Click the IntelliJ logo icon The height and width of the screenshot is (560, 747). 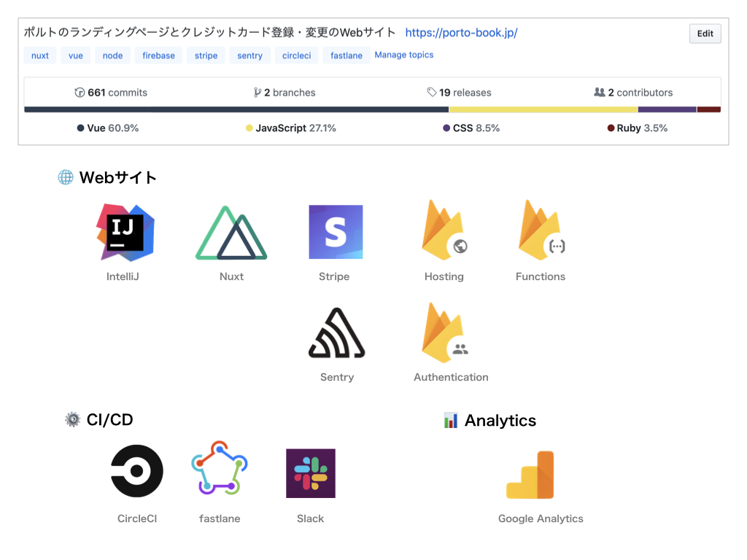pos(125,233)
